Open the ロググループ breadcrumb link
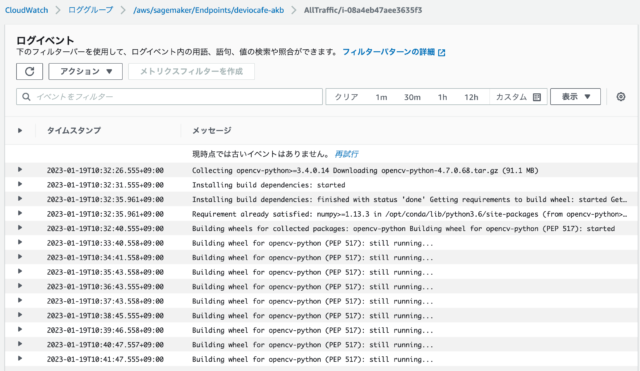The width and height of the screenshot is (640, 371). tap(91, 10)
